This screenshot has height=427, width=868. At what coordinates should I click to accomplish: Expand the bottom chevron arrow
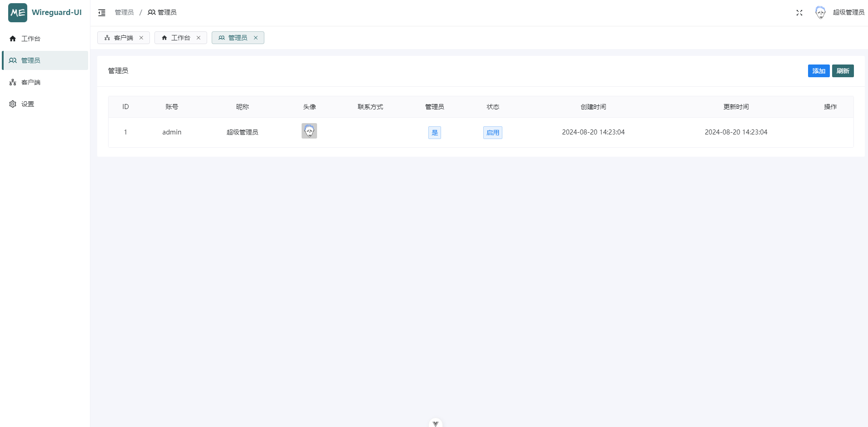(x=435, y=423)
